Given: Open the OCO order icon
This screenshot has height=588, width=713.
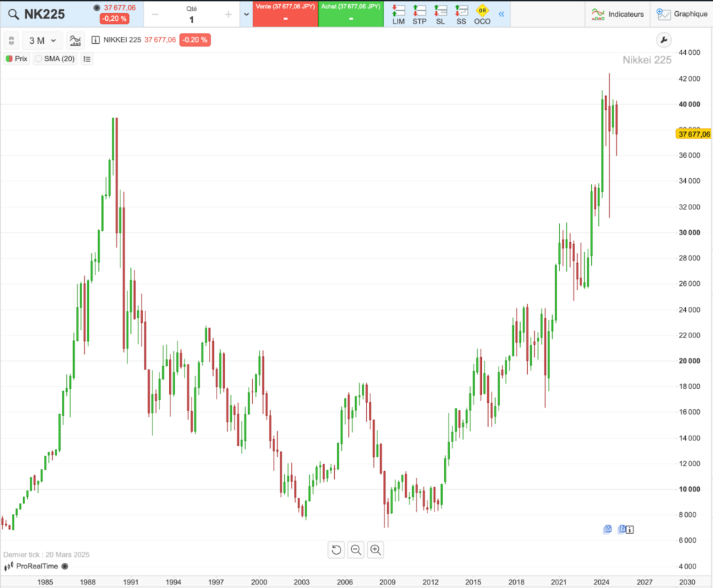Looking at the screenshot, I should 482,15.
